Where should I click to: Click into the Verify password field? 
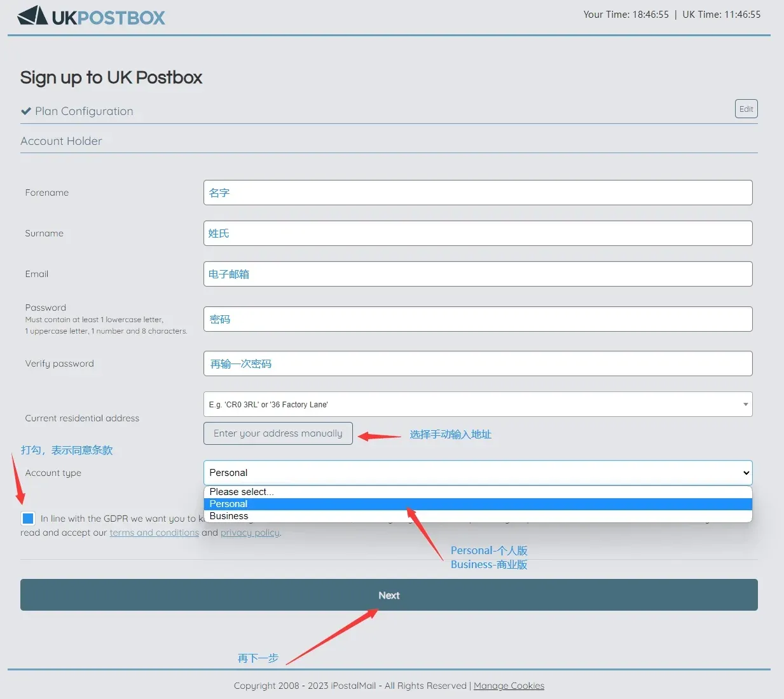(x=478, y=363)
